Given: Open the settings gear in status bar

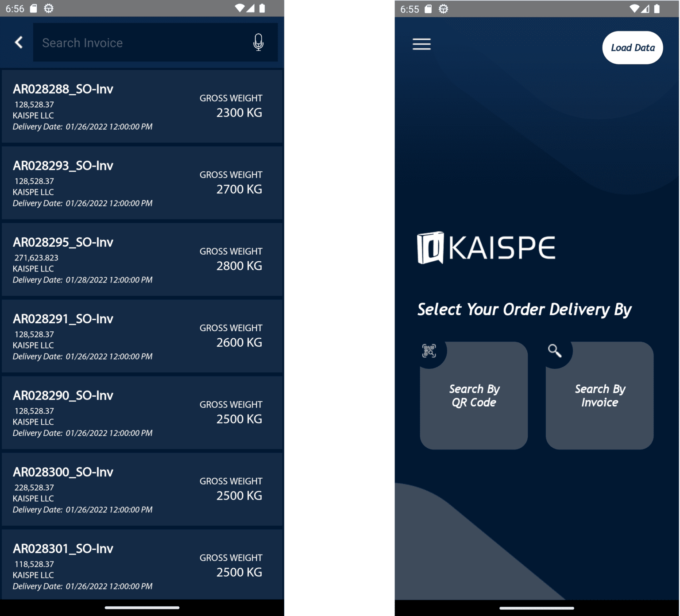Looking at the screenshot, I should pos(49,8).
